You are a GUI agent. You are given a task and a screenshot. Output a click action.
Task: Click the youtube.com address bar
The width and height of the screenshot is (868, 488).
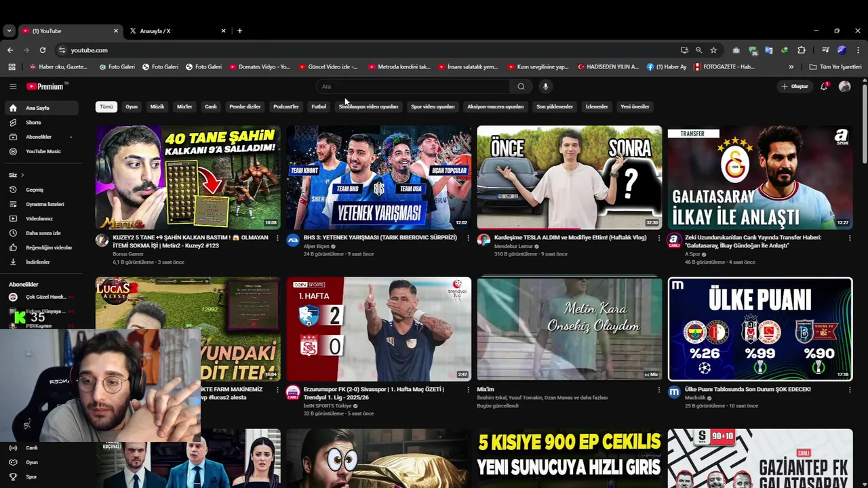366,50
